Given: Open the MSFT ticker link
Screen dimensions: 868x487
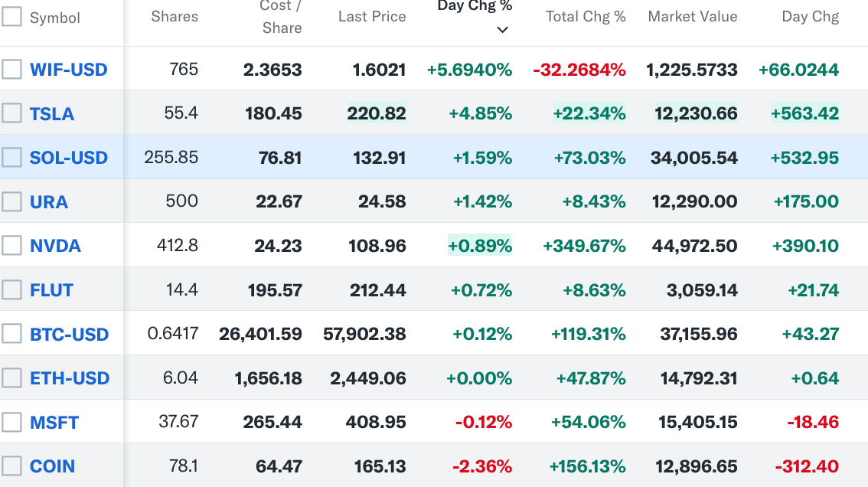Looking at the screenshot, I should pyautogui.click(x=54, y=423).
